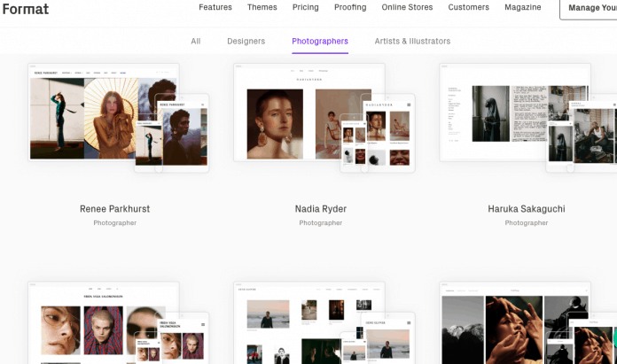Tap hamburger menu in Renee Parkhurst tablet preview

[x=203, y=105]
